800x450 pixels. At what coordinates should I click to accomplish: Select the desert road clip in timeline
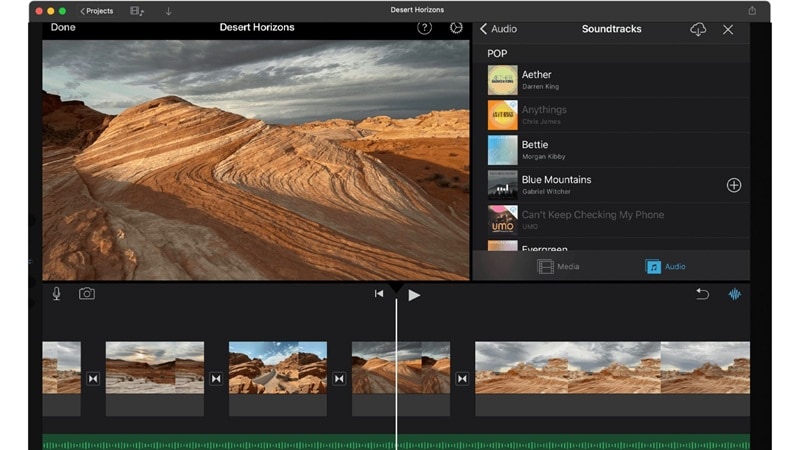tap(278, 379)
